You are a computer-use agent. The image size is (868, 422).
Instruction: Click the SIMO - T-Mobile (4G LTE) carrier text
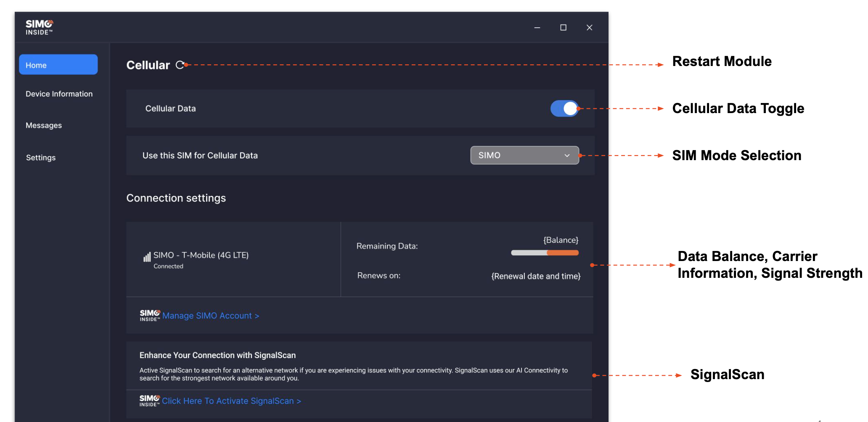pos(201,255)
